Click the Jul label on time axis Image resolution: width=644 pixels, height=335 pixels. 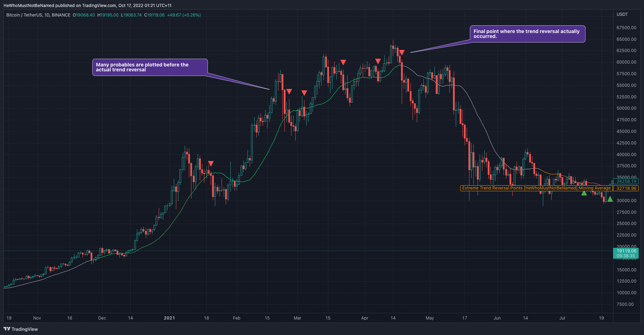point(562,318)
